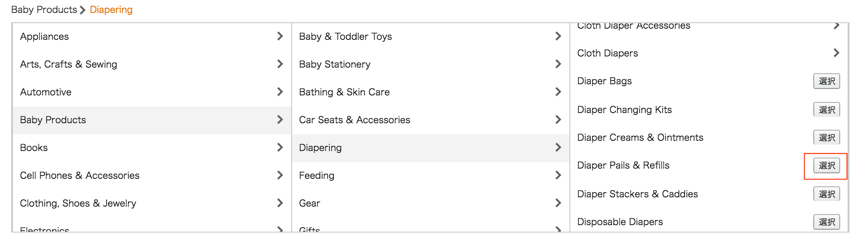Image resolution: width=868 pixels, height=240 pixels.
Task: Expand Baby & Toddler Toys chevron
Action: tap(558, 36)
